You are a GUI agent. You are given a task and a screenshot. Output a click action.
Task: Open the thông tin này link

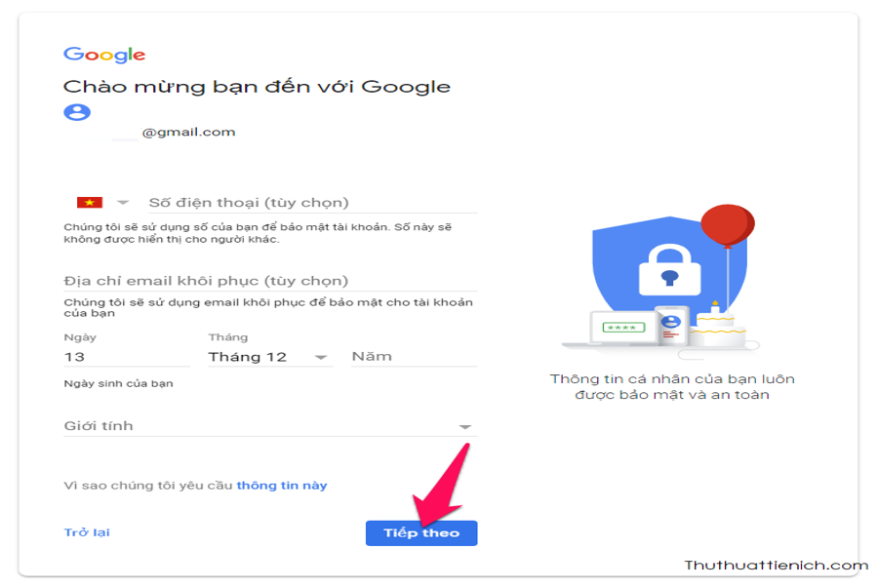click(x=282, y=486)
